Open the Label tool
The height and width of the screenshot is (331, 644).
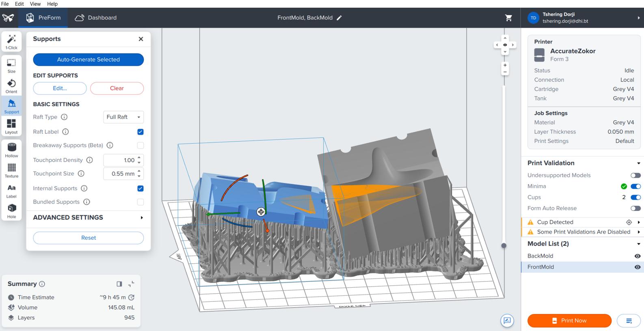[11, 191]
